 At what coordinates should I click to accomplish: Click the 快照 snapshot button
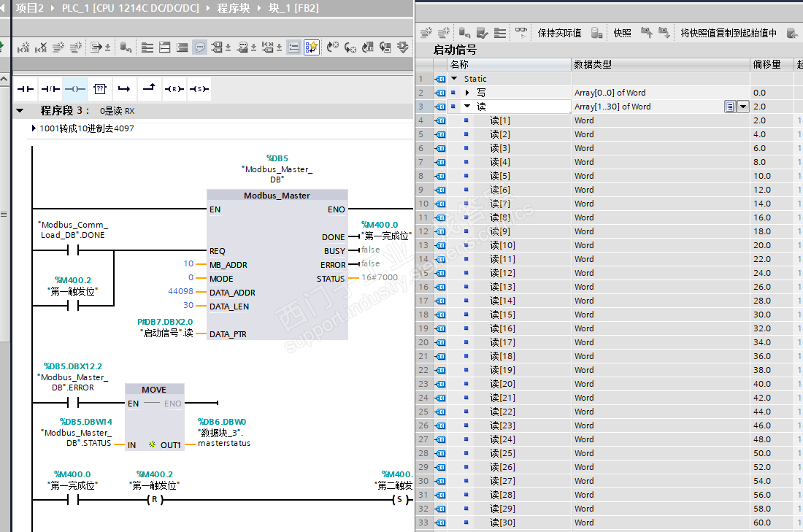tap(622, 33)
